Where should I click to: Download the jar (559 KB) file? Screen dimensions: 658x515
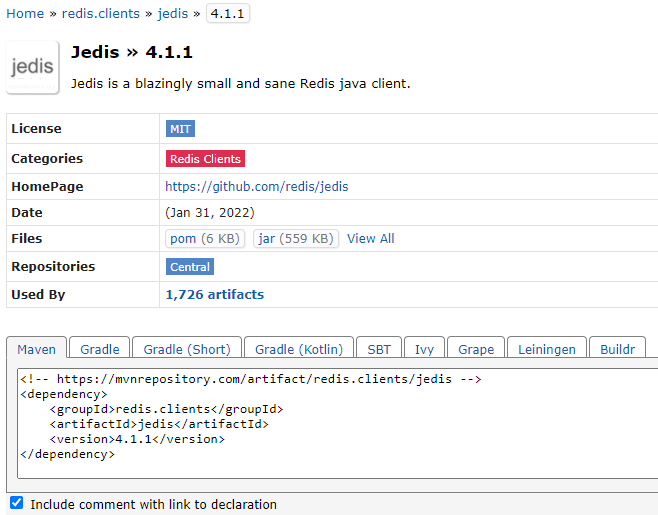coord(296,238)
